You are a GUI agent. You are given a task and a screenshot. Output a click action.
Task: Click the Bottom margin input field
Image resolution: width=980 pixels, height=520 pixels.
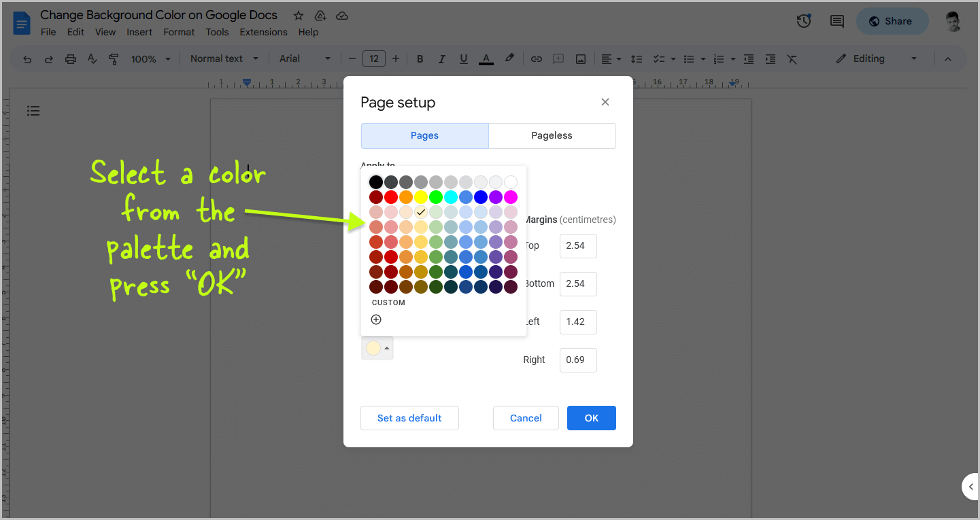click(x=578, y=284)
